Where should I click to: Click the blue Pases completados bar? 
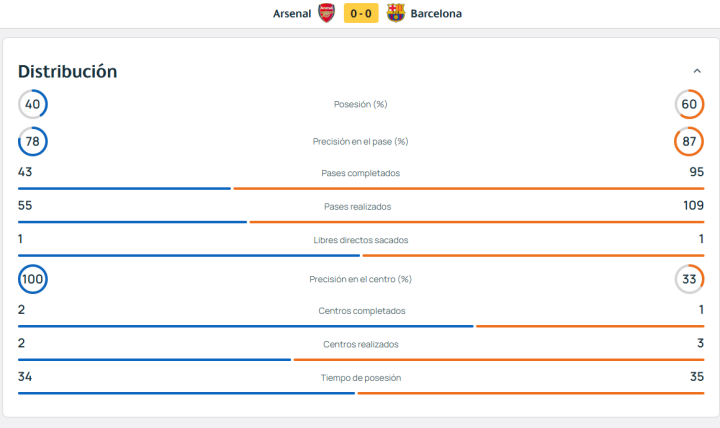point(124,188)
